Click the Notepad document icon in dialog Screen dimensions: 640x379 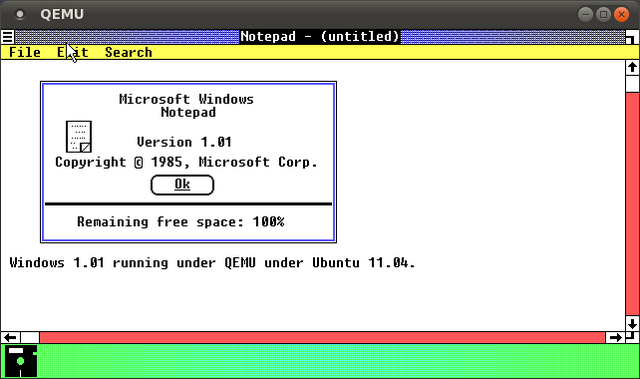pyautogui.click(x=79, y=137)
